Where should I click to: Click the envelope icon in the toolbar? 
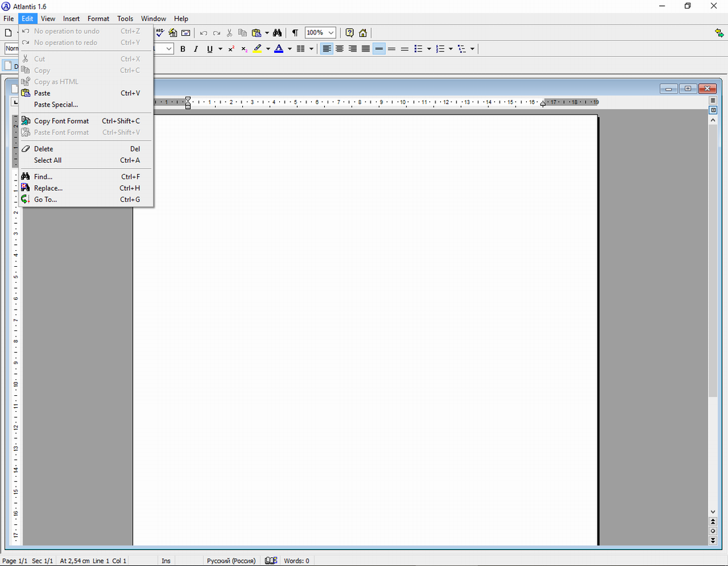(x=186, y=32)
